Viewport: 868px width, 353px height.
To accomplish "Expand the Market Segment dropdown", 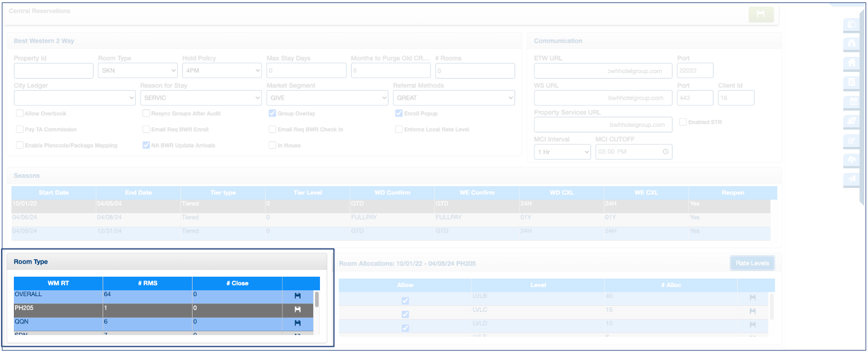I will tap(327, 98).
